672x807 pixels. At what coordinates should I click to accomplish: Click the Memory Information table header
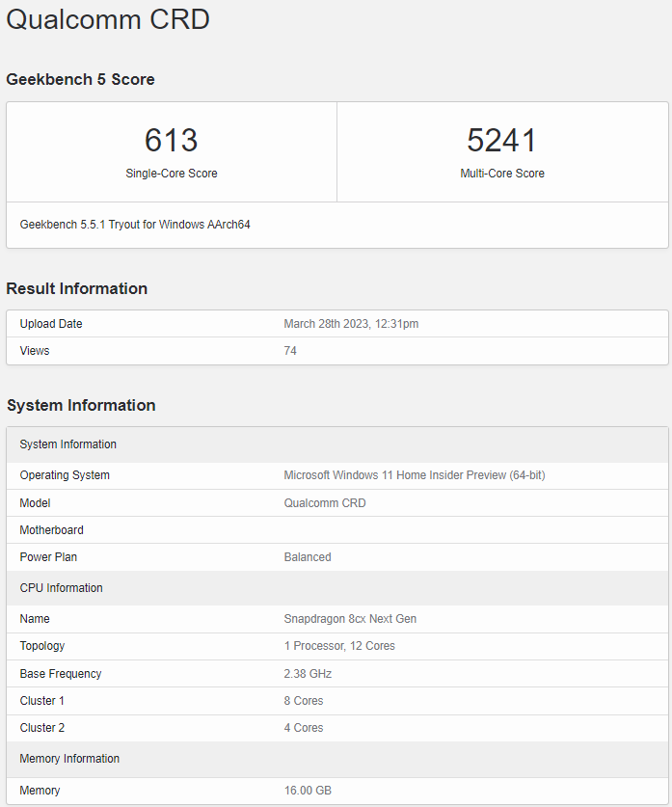[x=337, y=759]
